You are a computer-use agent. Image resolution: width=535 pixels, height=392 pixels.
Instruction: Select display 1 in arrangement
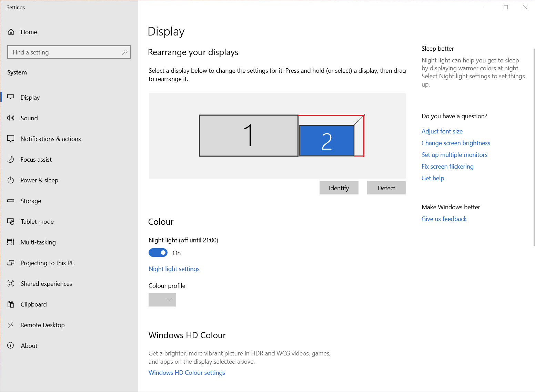[x=249, y=135]
